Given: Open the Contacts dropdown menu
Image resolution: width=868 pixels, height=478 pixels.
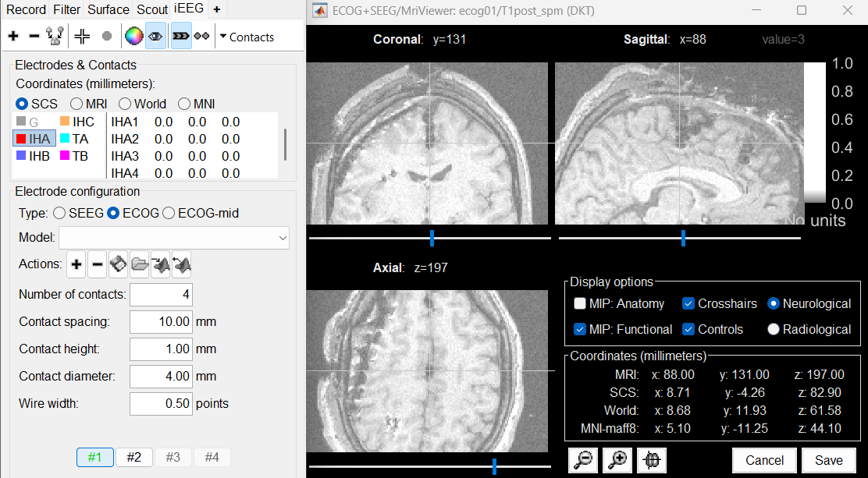Looking at the screenshot, I should 246,37.
